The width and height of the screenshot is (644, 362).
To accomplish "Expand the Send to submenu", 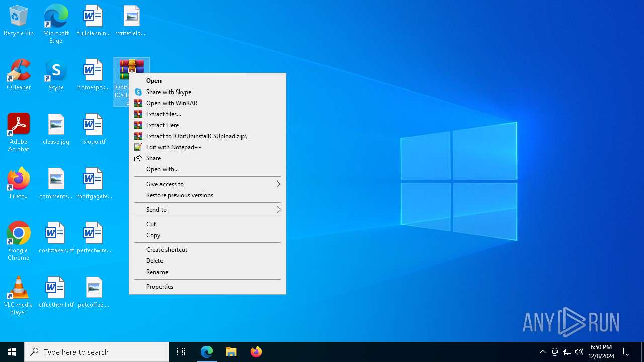I will click(207, 210).
